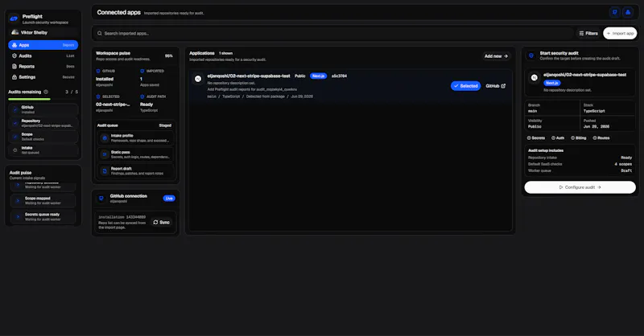The height and width of the screenshot is (336, 644).
Task: Click the shield icon above IMPORTED label
Action: [x=142, y=71]
